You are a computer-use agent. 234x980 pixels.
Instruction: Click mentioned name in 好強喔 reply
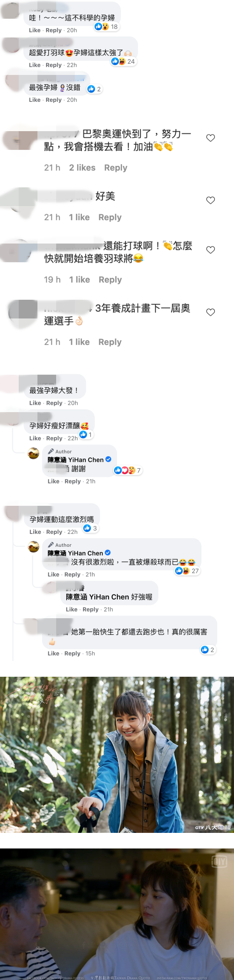click(x=97, y=597)
